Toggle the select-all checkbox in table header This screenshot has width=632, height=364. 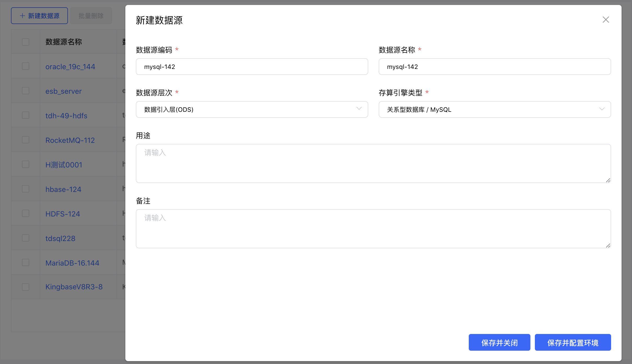[x=25, y=42]
